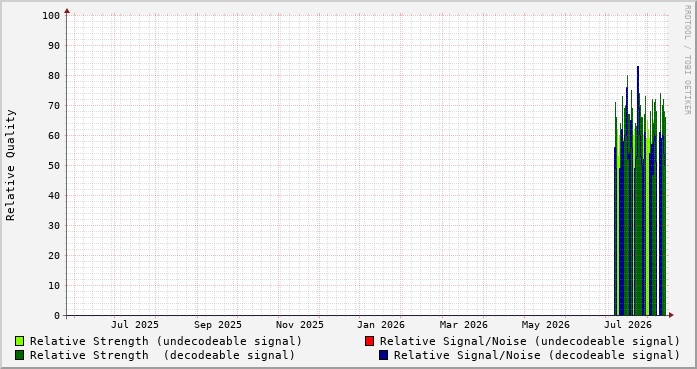The width and height of the screenshot is (697, 369).
Task: Click the May 2026 x-axis label
Action: [x=545, y=325]
